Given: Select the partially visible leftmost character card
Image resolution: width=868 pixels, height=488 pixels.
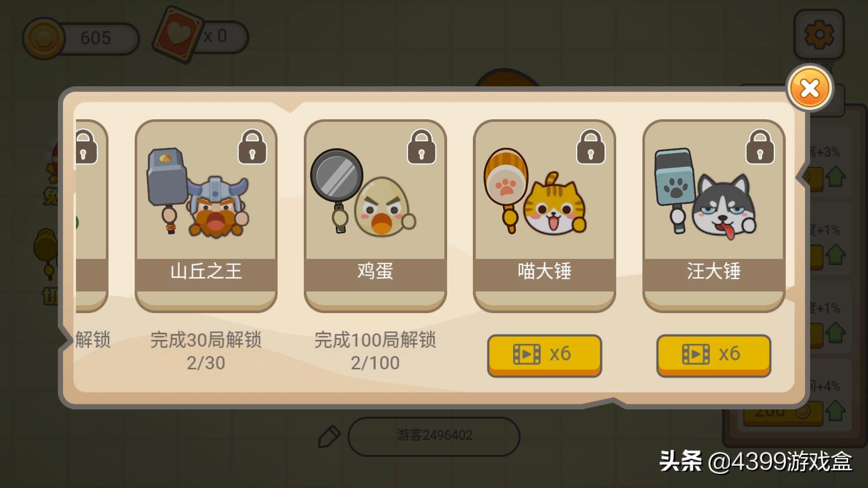Looking at the screenshot, I should [x=91, y=216].
